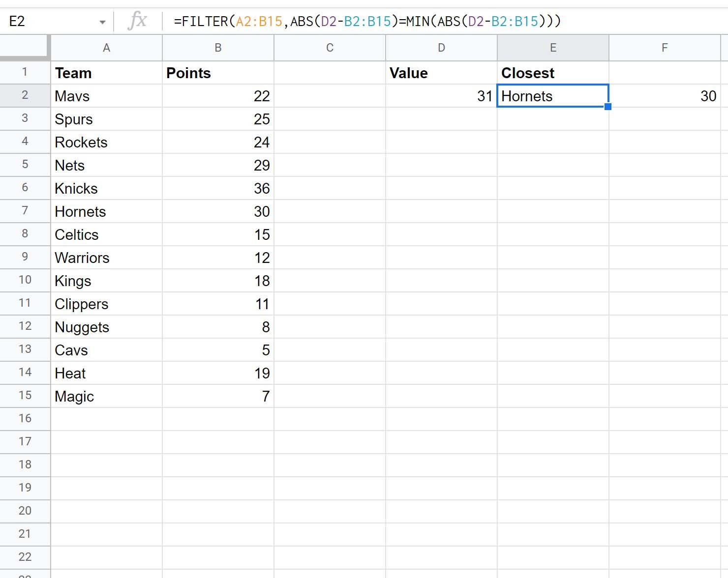The image size is (728, 578).
Task: Select the Knicks cell
Action: 106,188
